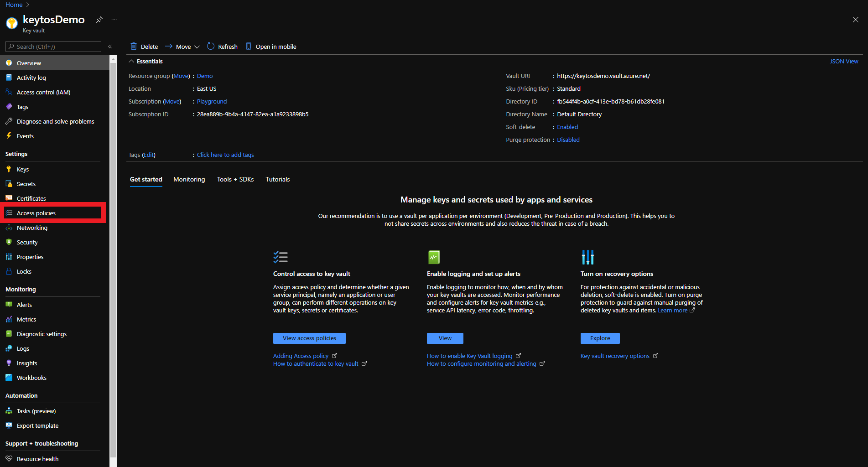Open the Tools + SDKs tab
Screen dimensions: 868x467
point(235,179)
